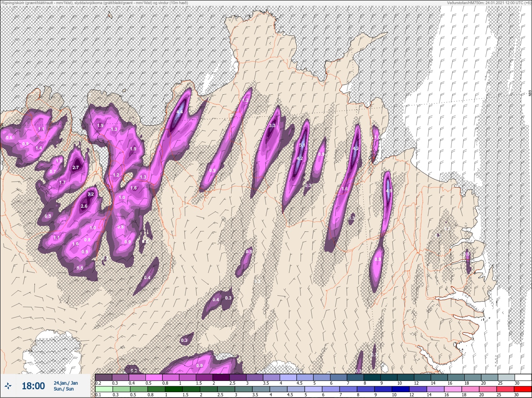Pick the red 30 swatch on lower scale

[523, 389]
